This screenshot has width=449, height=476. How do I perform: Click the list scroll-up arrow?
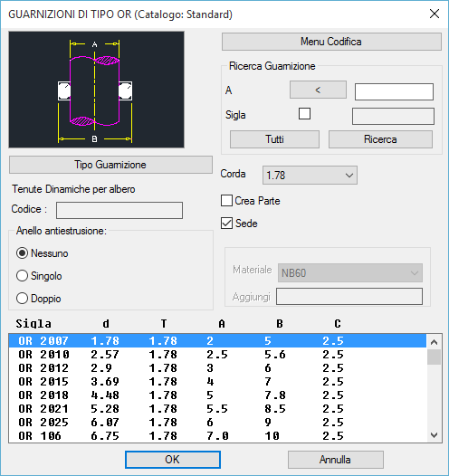(435, 342)
